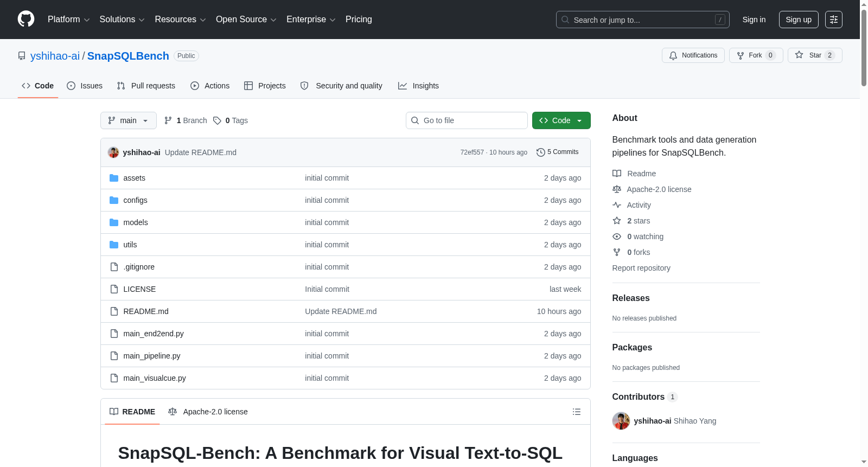Click yshihao-ai avatar in commit bar

pos(113,152)
